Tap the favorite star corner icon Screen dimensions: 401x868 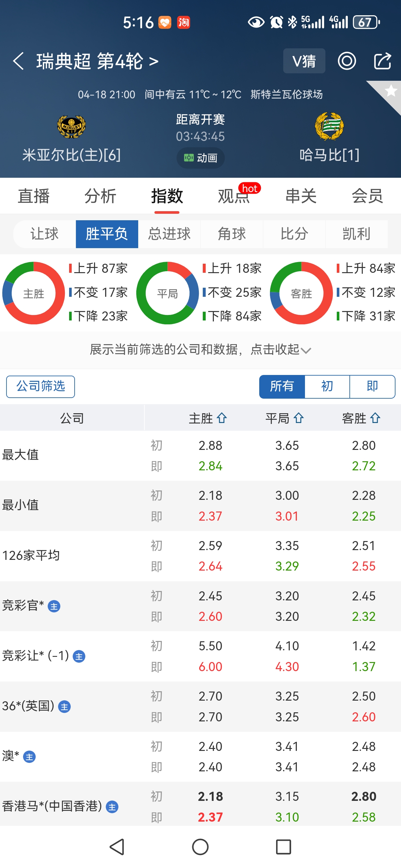tap(390, 91)
